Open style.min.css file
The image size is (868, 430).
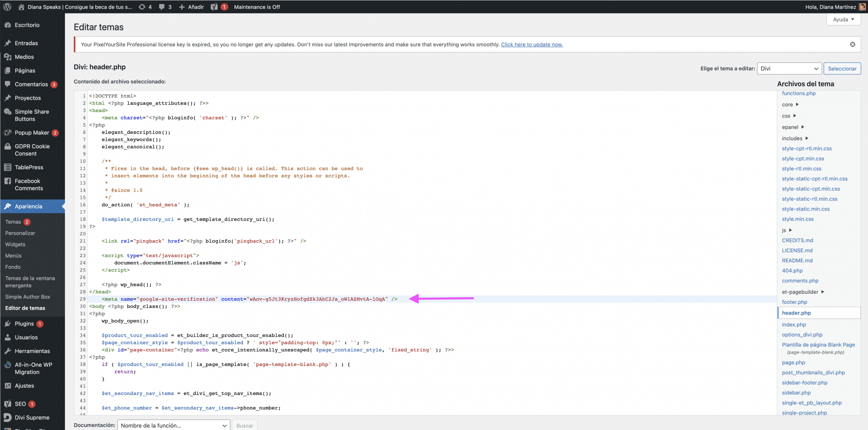click(797, 219)
